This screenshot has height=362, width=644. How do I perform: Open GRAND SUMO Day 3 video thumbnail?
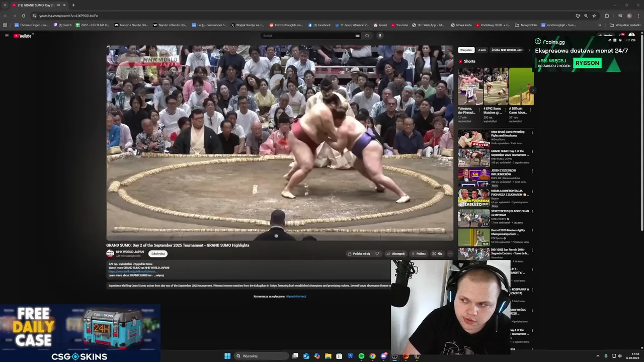coord(473,158)
